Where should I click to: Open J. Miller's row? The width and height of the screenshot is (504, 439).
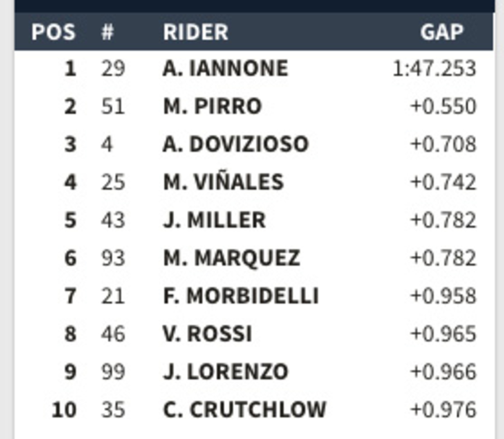(x=214, y=220)
